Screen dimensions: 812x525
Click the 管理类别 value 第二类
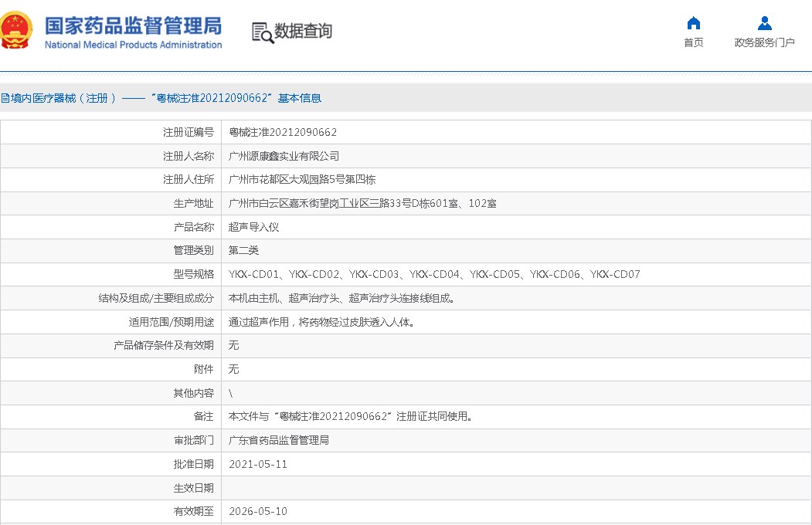click(246, 250)
